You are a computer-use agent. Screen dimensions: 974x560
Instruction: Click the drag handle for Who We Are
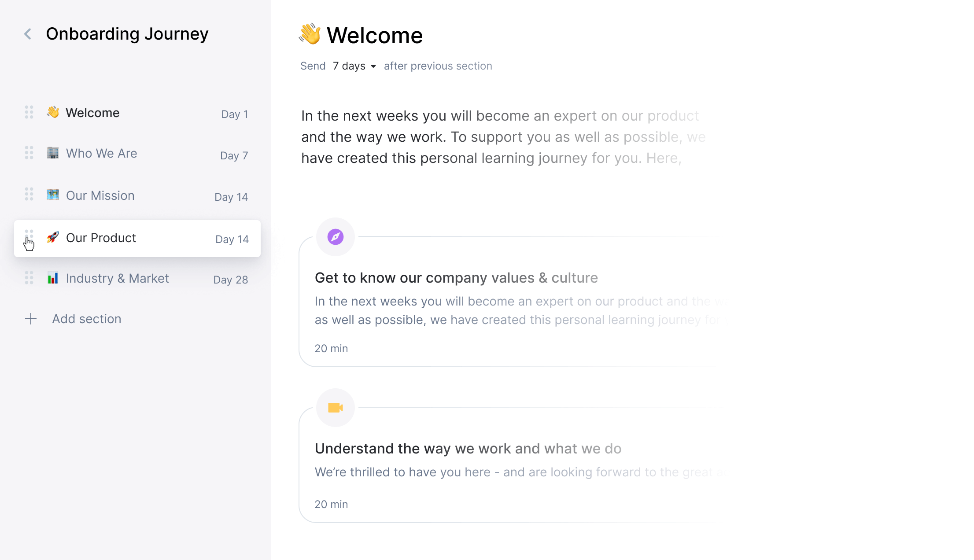point(29,153)
